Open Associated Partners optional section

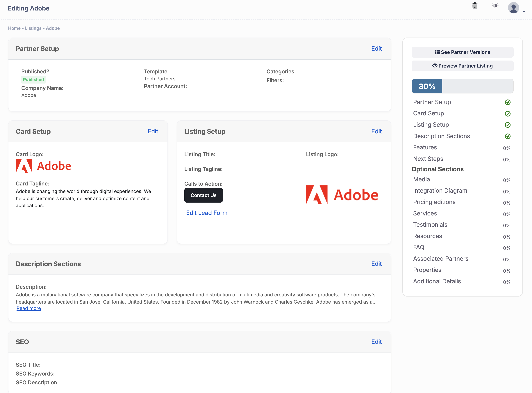(440, 259)
